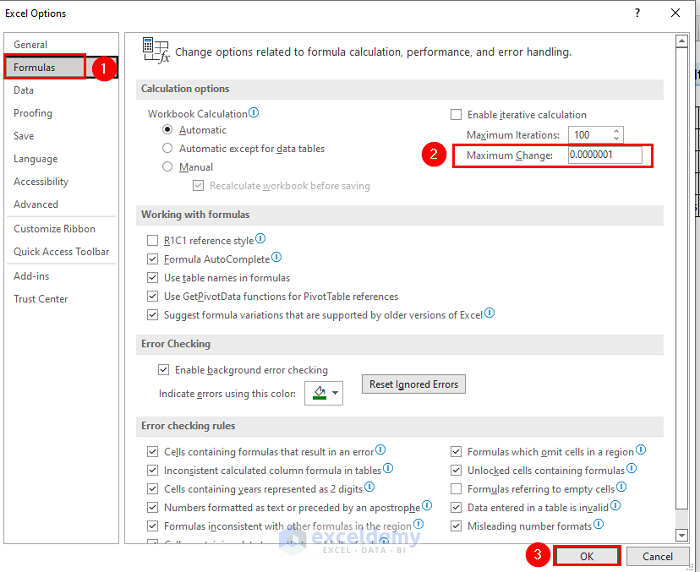700x572 pixels.
Task: Click info icon for Formulas inconsistent with other formulas
Action: pyautogui.click(x=418, y=524)
